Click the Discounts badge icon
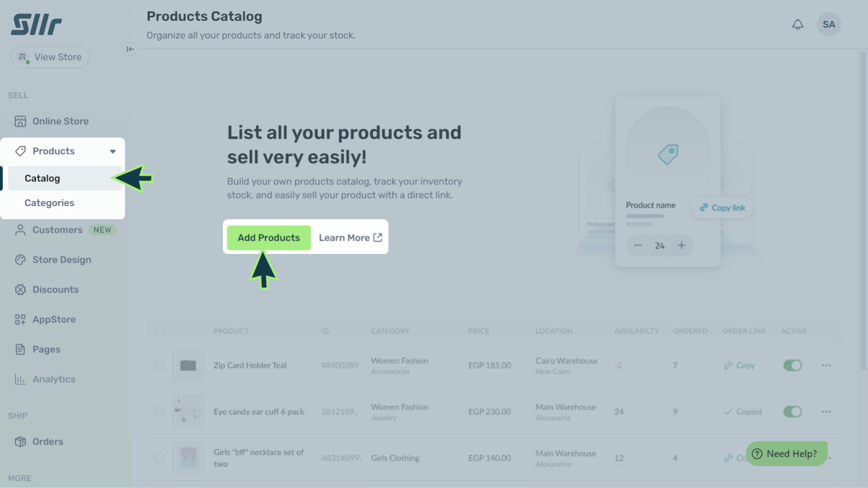Image resolution: width=868 pixels, height=488 pixels. [20, 290]
